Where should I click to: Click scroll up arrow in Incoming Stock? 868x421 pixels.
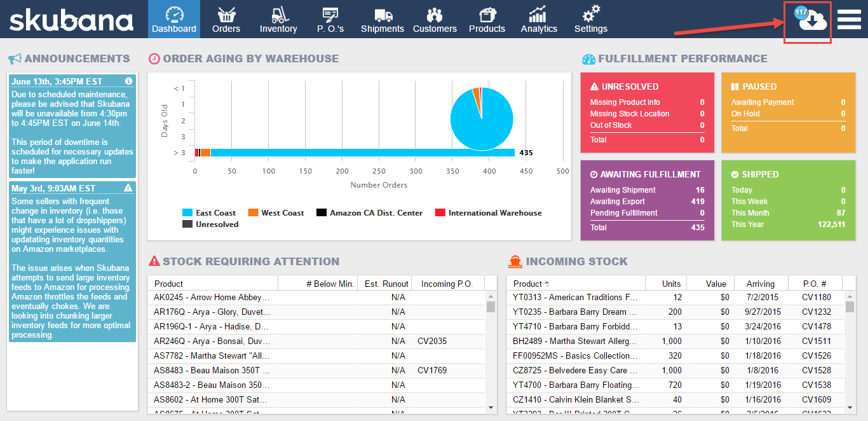pyautogui.click(x=850, y=296)
